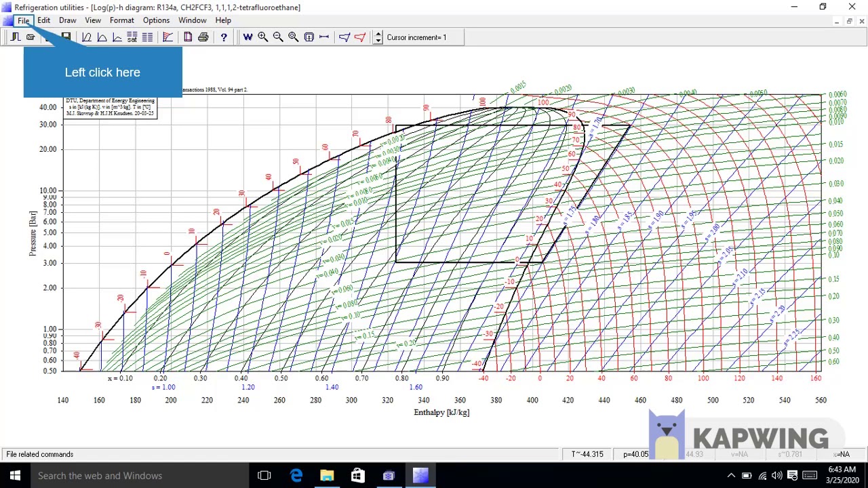Click the colored chart plot icon

[x=167, y=37]
